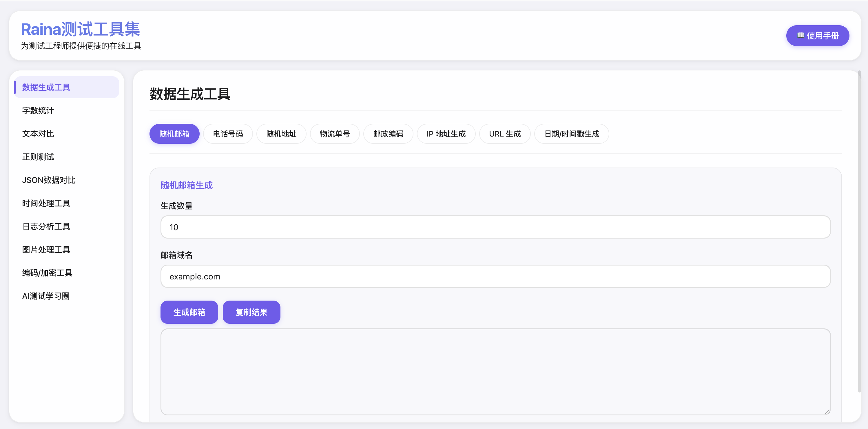Switch to the 电话号码 tab
This screenshot has height=429, width=868.
[228, 134]
